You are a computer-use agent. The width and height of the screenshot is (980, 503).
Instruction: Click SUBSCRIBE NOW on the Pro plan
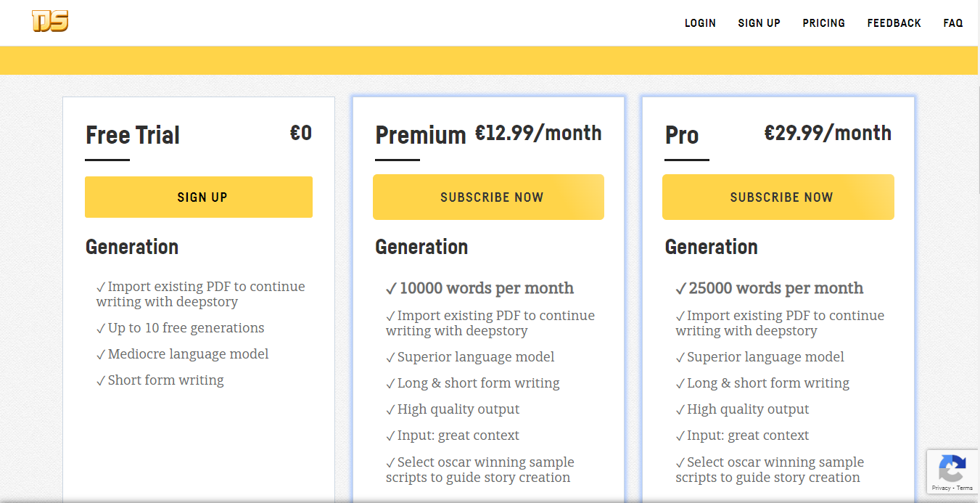tap(778, 197)
